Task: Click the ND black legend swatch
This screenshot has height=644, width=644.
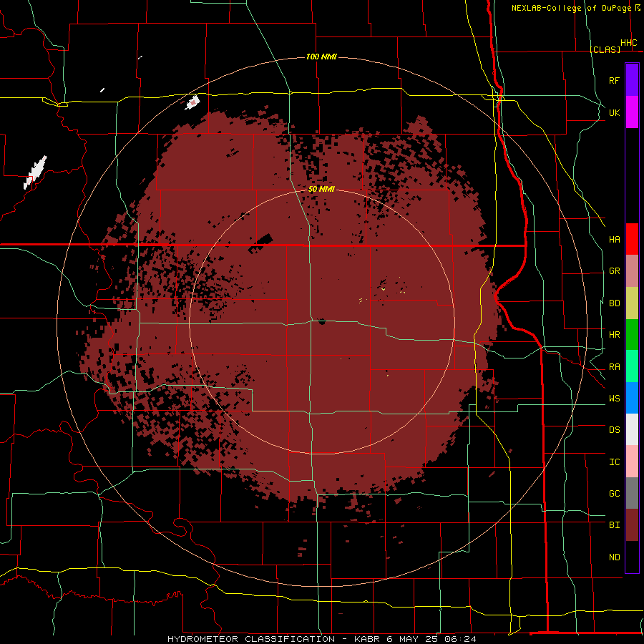Action: point(632,557)
